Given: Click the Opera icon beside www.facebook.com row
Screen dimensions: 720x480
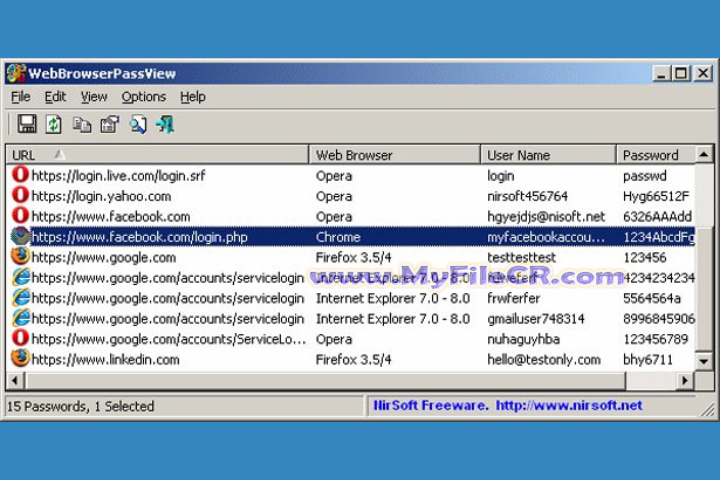Looking at the screenshot, I should 20,215.
